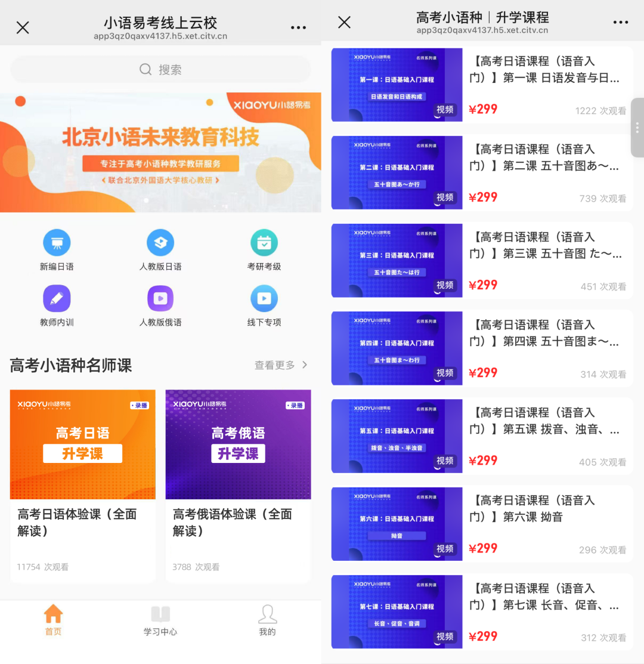Select course title 第四课 五十音图ま～
This screenshot has height=664, width=644.
(544, 333)
